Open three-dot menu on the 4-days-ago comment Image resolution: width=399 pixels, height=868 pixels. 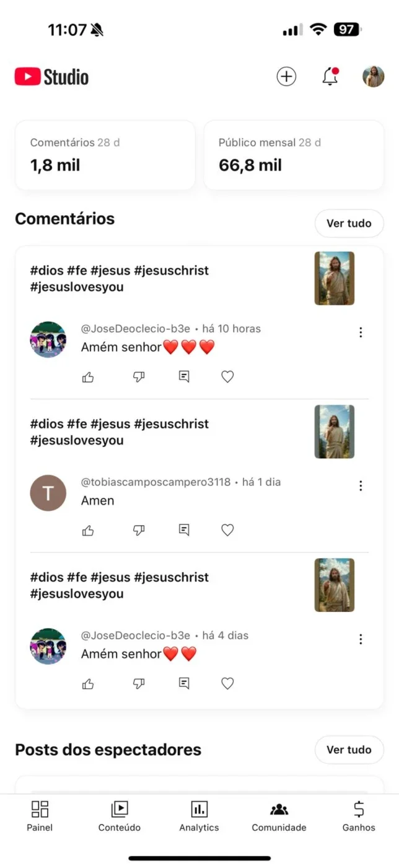(361, 639)
